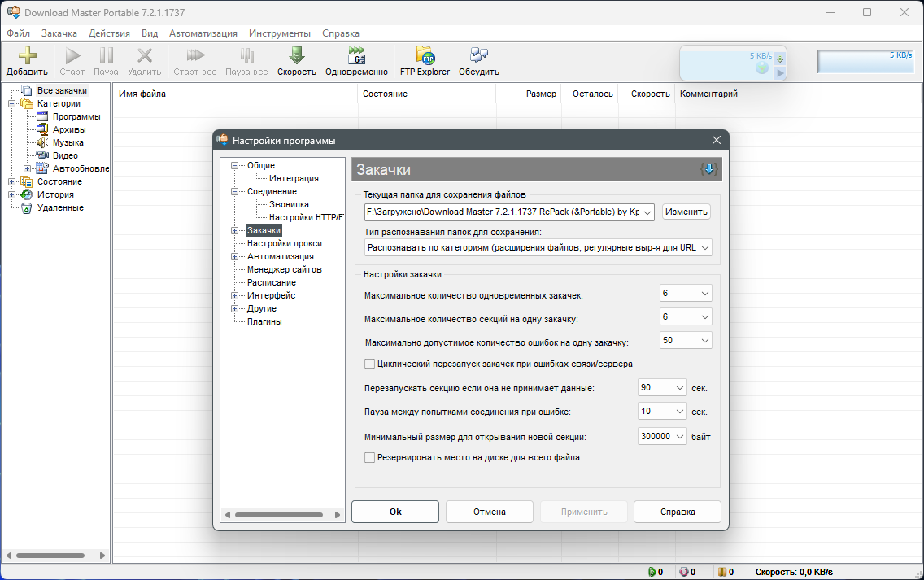Viewport: 924px width, 580px height.
Task: Click the small play triangle in speed widget
Action: pos(780,72)
